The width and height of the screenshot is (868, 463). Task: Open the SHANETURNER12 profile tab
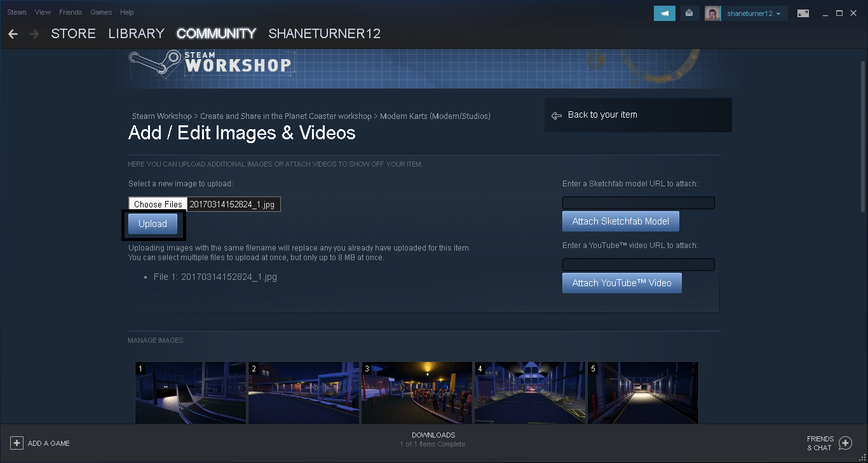point(325,34)
